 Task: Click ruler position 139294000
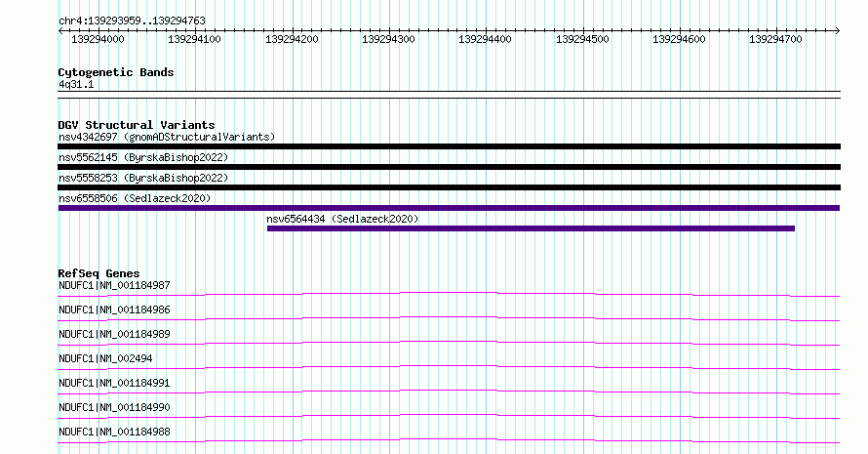click(98, 39)
